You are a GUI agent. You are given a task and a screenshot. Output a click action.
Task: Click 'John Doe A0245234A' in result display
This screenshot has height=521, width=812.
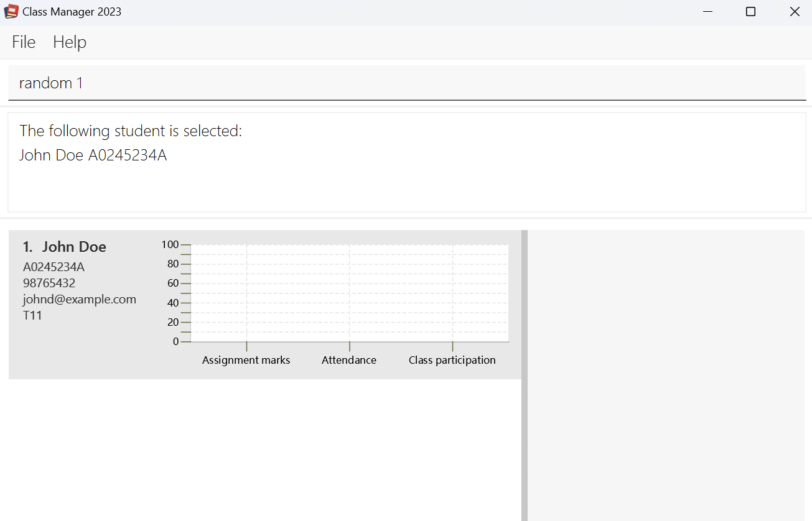(93, 155)
